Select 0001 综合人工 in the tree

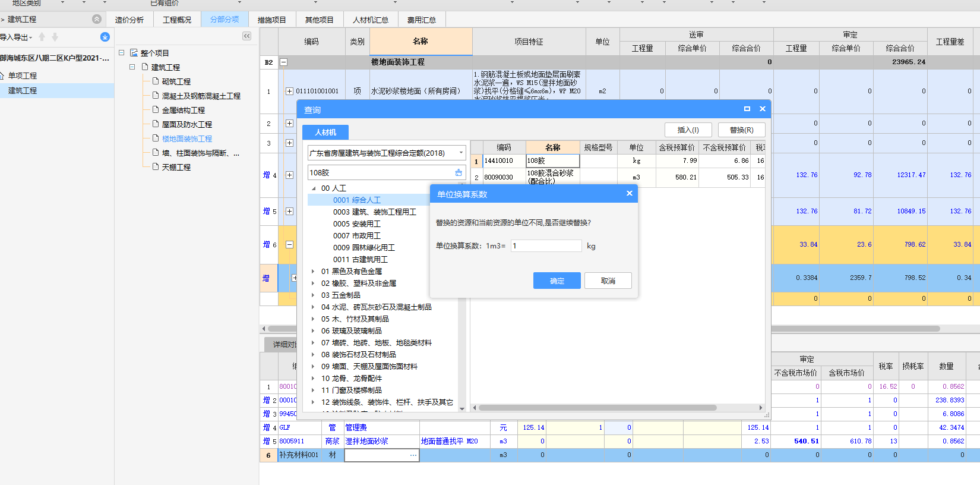click(357, 200)
